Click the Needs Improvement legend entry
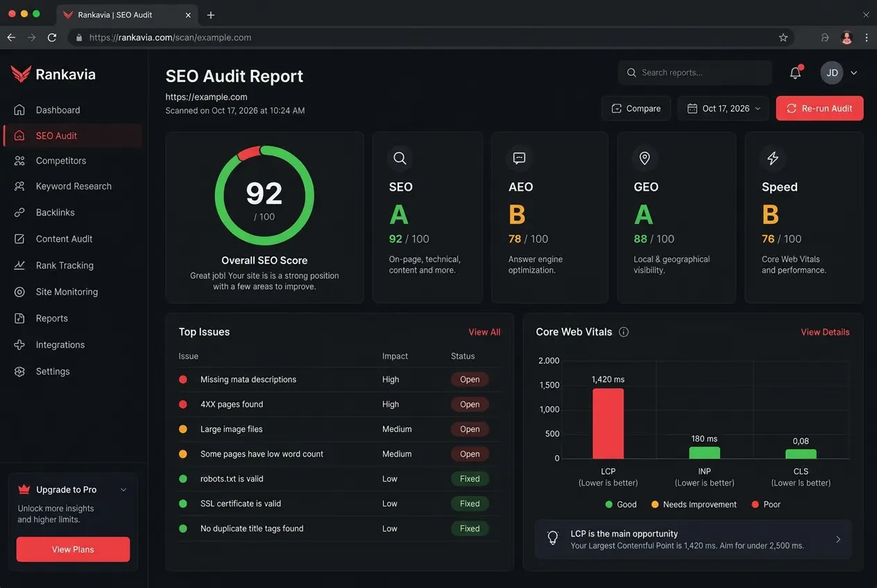 click(693, 505)
